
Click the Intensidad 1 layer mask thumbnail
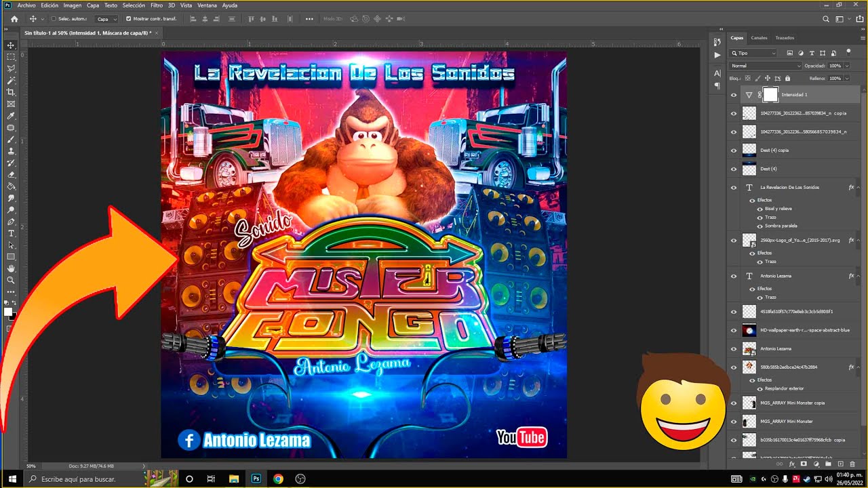point(770,95)
